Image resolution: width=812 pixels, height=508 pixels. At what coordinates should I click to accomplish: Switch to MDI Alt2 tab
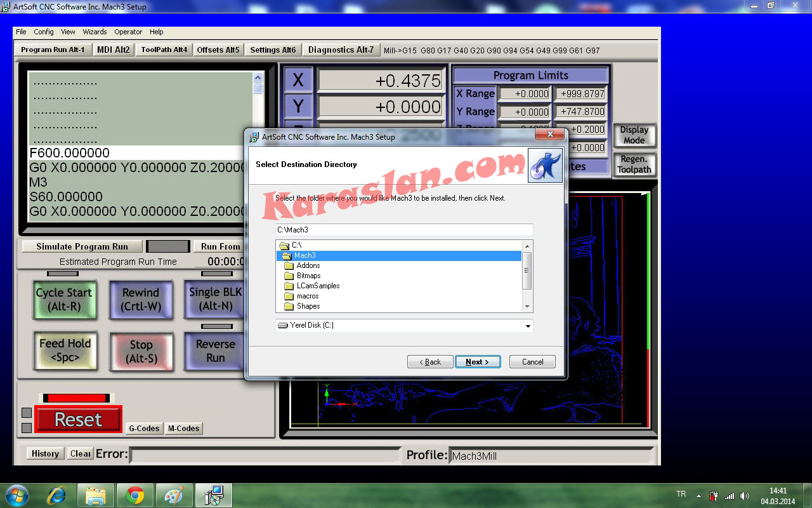(x=114, y=50)
